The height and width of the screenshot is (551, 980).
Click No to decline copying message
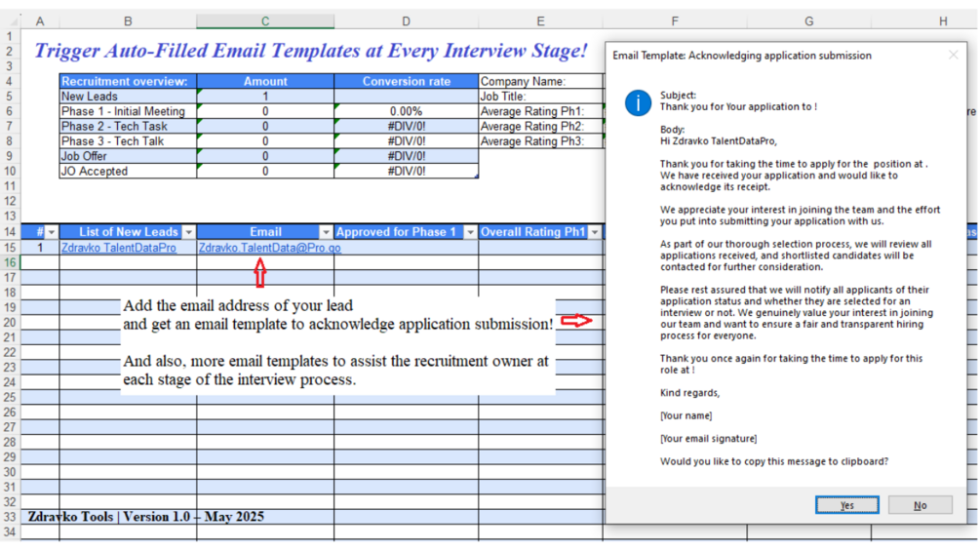(x=920, y=505)
